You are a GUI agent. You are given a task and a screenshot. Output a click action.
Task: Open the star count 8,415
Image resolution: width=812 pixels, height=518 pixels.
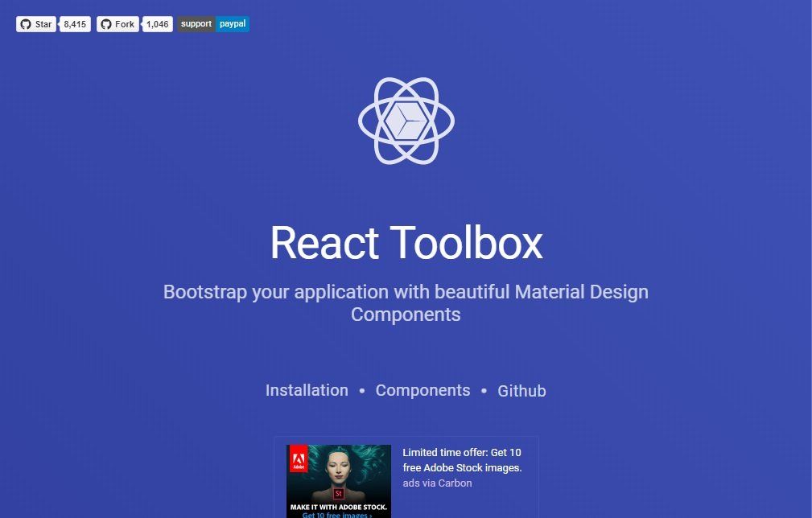point(73,23)
